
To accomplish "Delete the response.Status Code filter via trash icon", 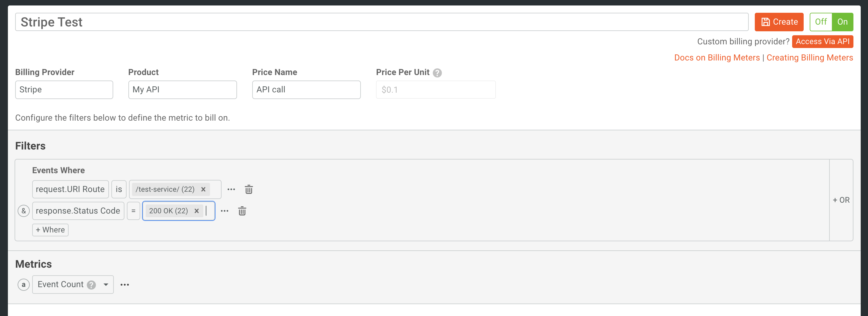I will (x=242, y=211).
